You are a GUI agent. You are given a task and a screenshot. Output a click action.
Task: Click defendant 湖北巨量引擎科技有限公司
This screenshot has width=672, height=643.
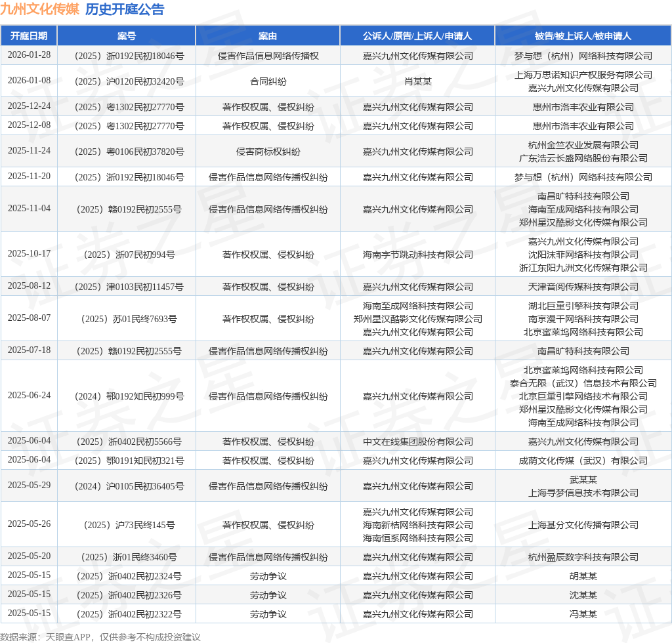583,306
